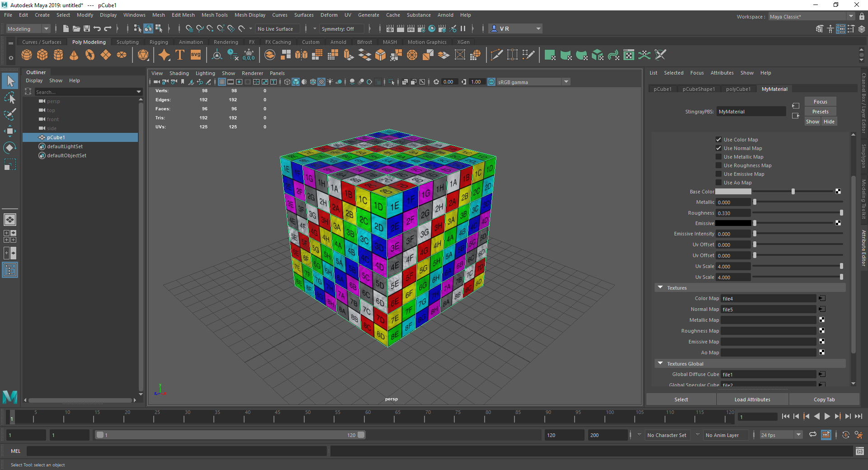Select defaultLightSet in the Outliner
The image size is (868, 470).
65,146
